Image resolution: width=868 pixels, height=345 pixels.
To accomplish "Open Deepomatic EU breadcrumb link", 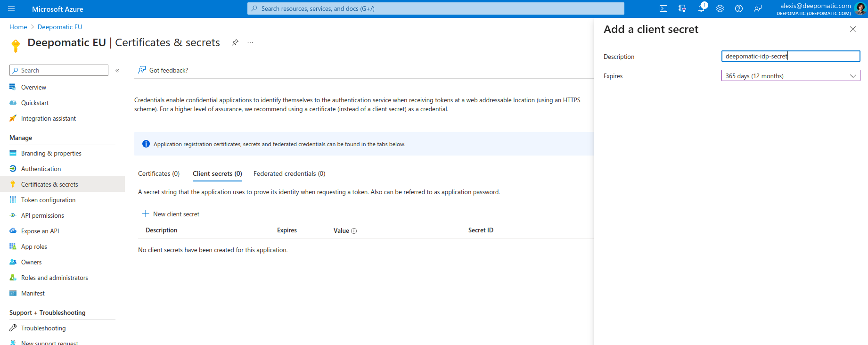I will pyautogui.click(x=60, y=27).
